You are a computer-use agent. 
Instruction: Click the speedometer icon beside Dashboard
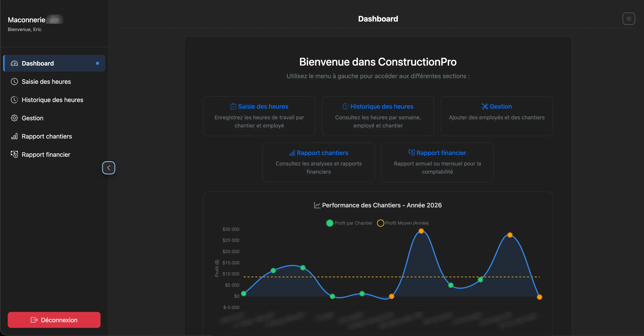14,63
